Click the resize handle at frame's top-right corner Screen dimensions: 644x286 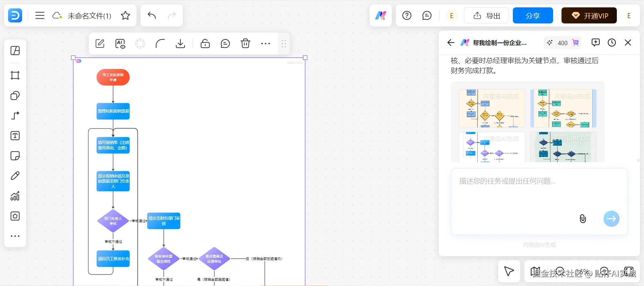coord(305,58)
